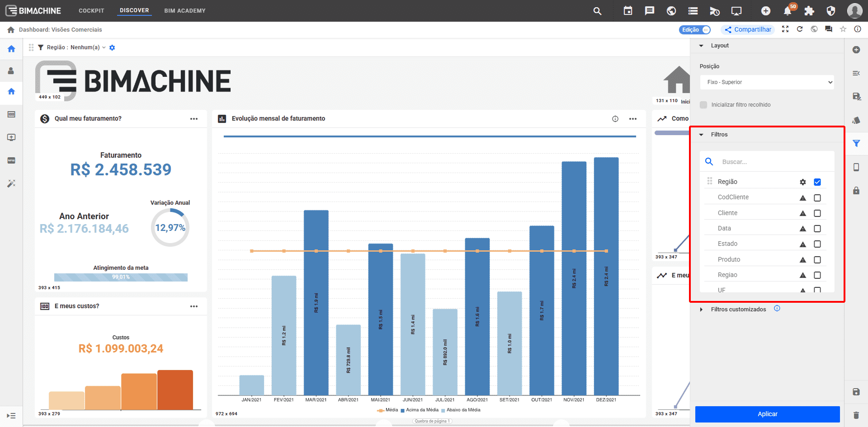Click the Buscar filter search field
This screenshot has width=868, height=427.
(773, 162)
